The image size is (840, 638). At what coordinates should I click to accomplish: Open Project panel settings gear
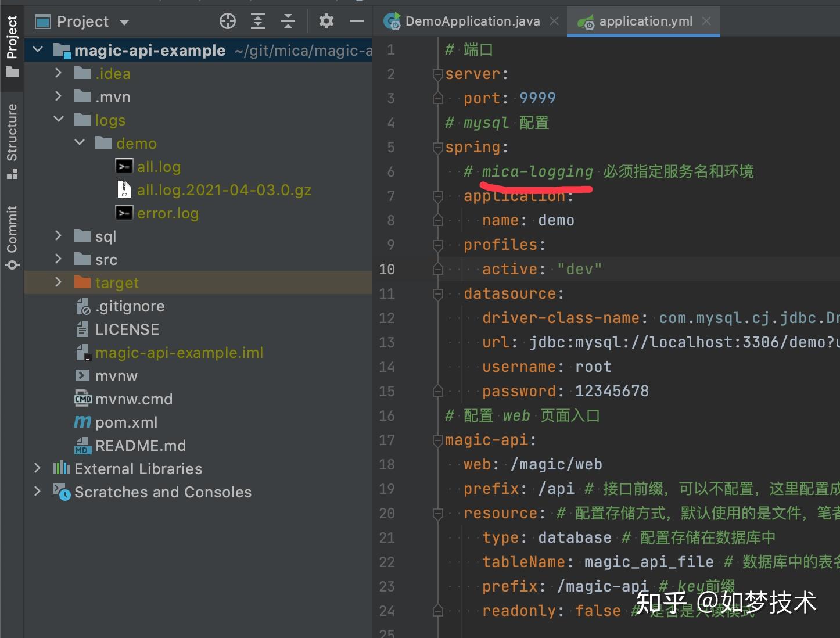(x=326, y=21)
